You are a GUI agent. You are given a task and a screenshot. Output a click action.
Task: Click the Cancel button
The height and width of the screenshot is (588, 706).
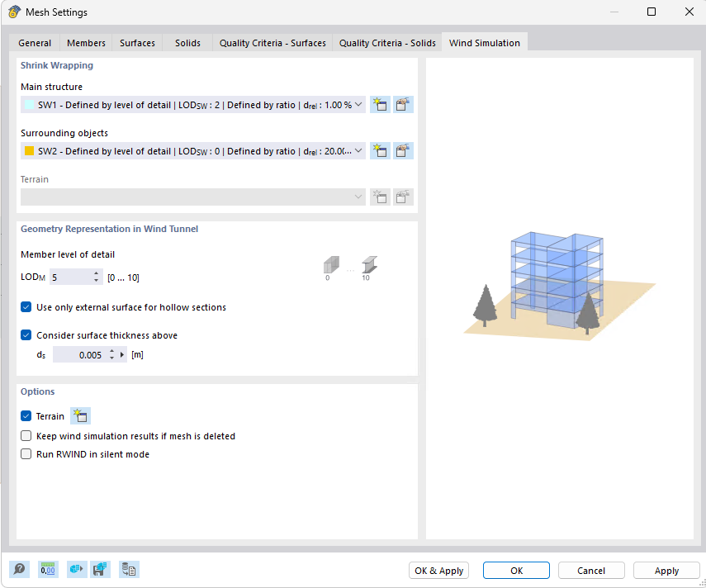tap(591, 571)
